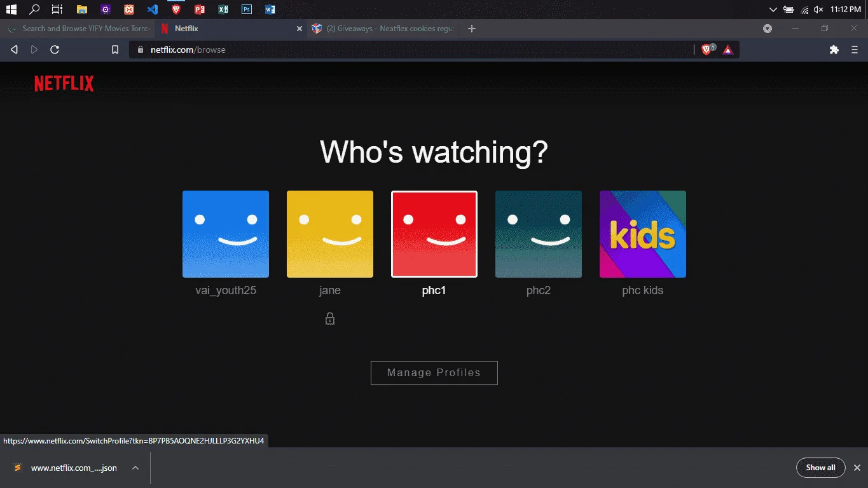Reload the Netflix page

(55, 50)
